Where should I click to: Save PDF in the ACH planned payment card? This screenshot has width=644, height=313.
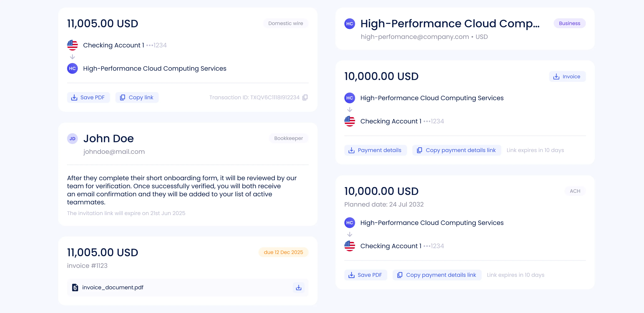pos(366,275)
